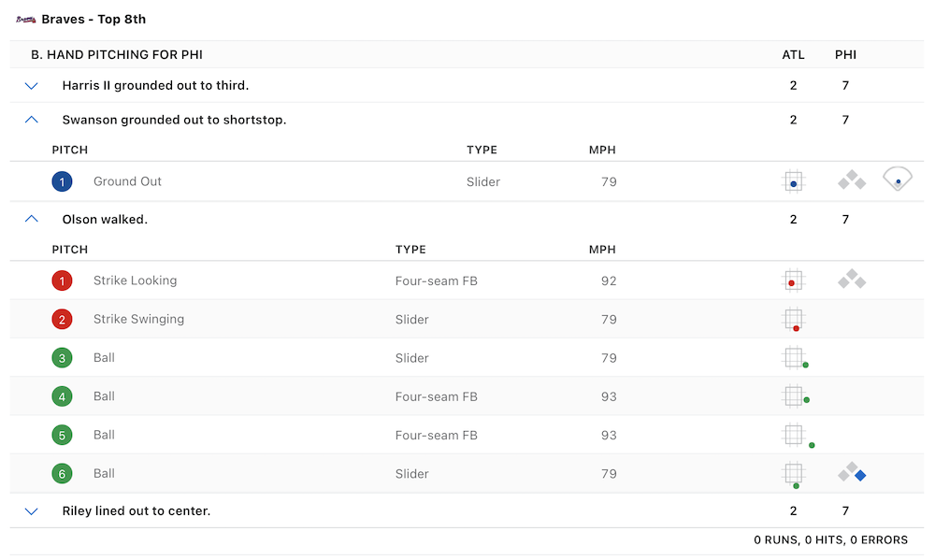Viewport: 935px width, 560px height.
Task: Click green pitch 6 Ball badge
Action: pyautogui.click(x=62, y=474)
